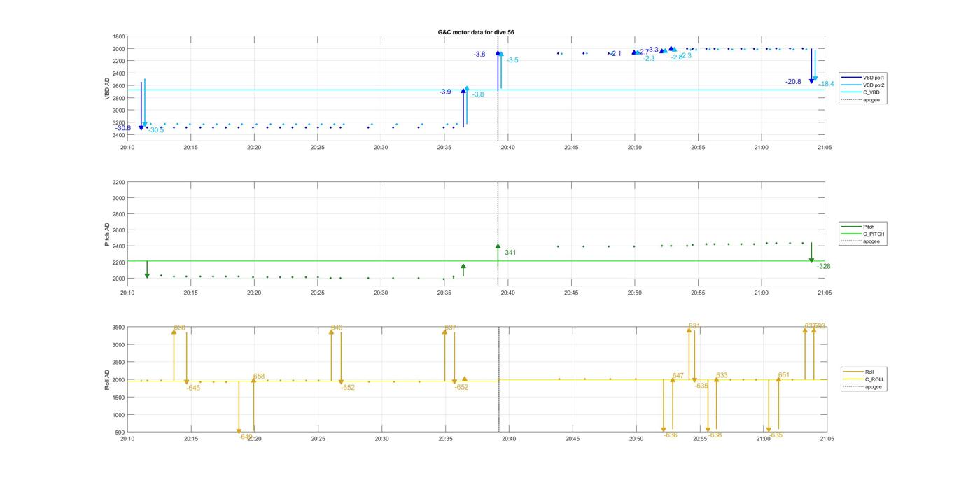Click the "2200" tick on the Pitch axis
Screen dimensions: 980x485
119,262
